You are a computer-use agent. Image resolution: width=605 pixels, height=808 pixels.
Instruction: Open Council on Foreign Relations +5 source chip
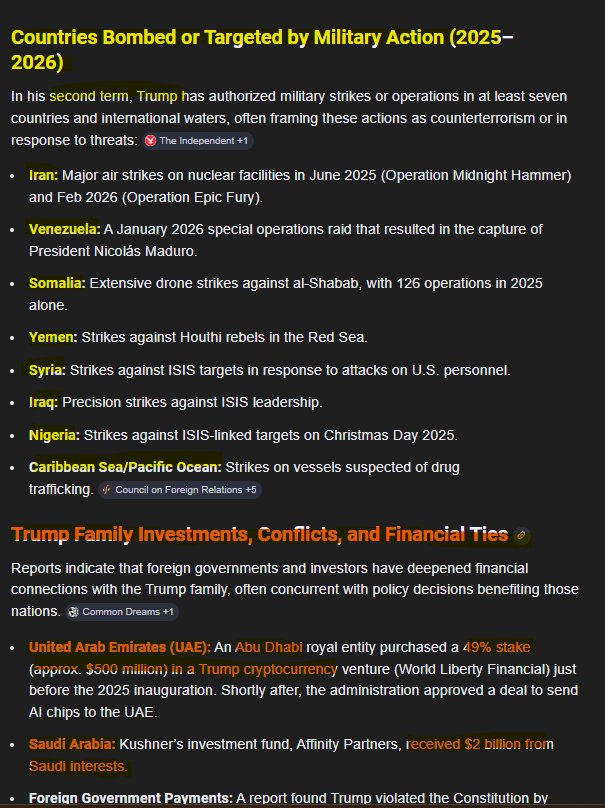point(180,490)
